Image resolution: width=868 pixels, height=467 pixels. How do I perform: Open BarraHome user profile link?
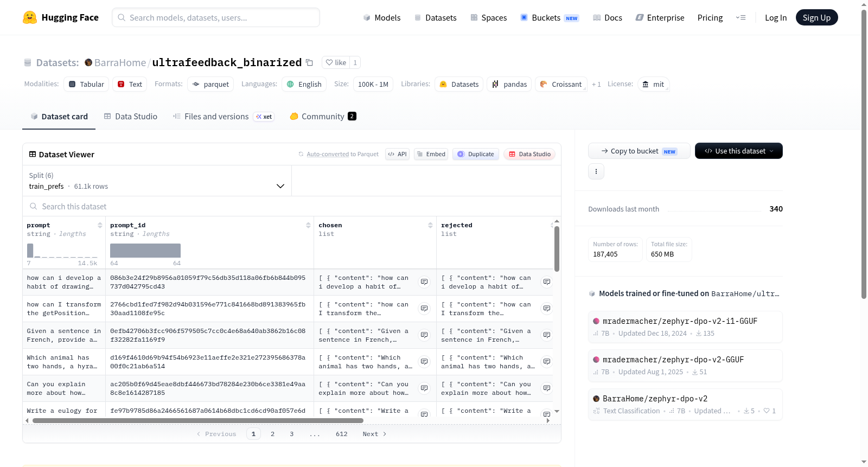pyautogui.click(x=120, y=62)
